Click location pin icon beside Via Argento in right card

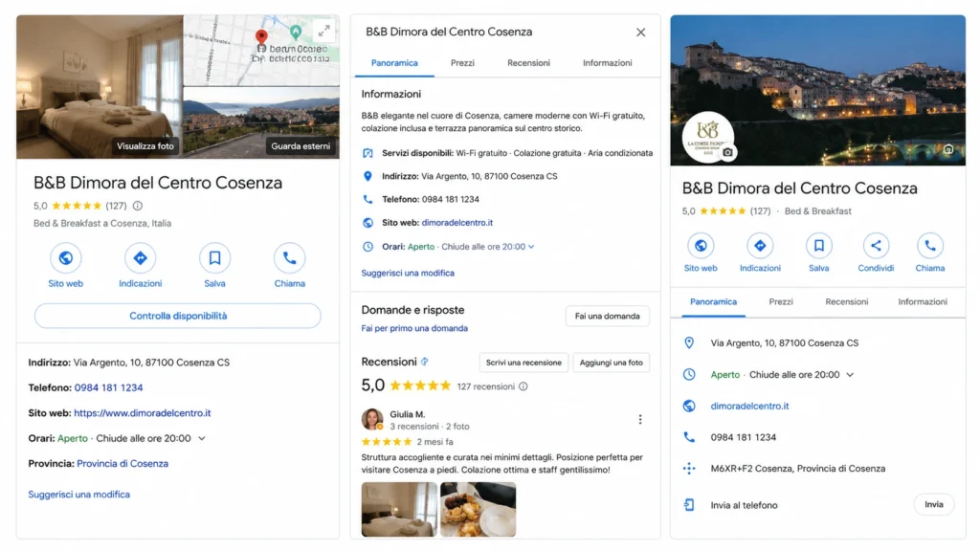tap(689, 342)
